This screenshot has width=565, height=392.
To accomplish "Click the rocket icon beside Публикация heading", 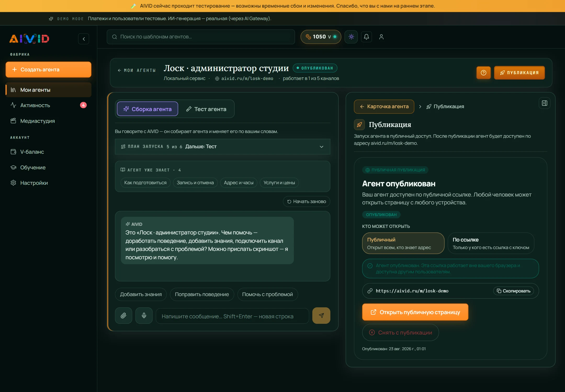I will pos(359,125).
